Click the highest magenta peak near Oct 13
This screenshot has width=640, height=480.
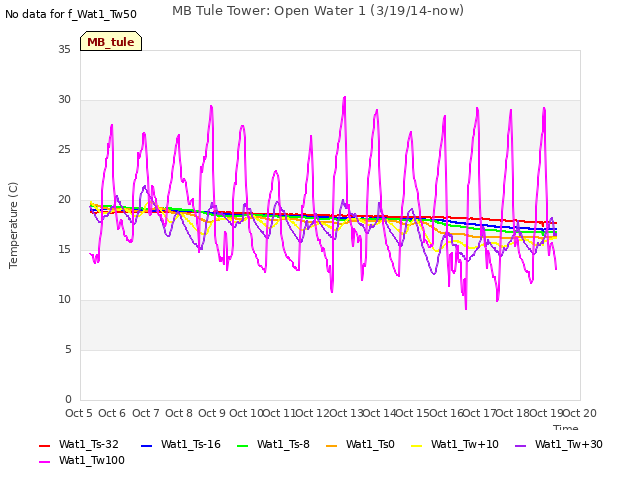(x=345, y=97)
